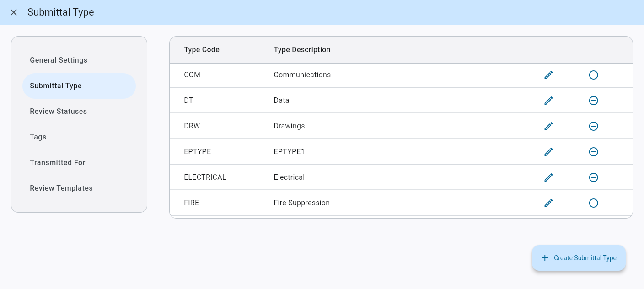Viewport: 644px width, 289px height.
Task: Open the Tags section
Action: pyautogui.click(x=38, y=137)
